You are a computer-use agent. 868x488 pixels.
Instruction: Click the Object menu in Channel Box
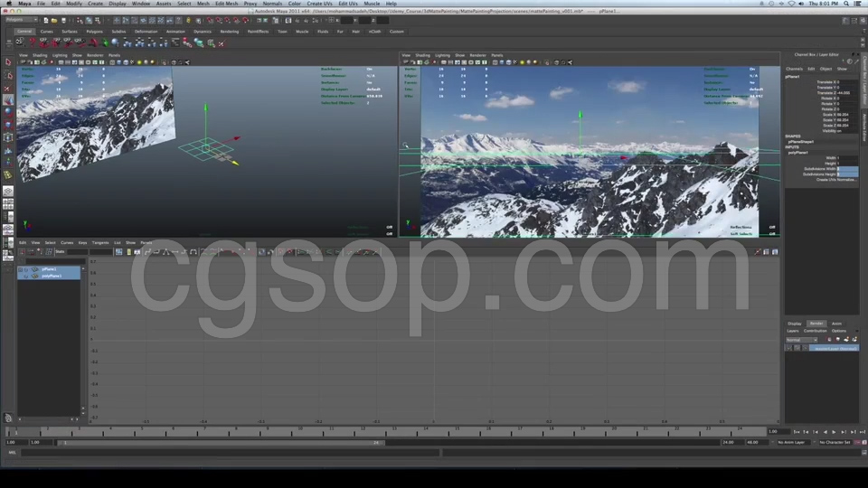[826, 69]
